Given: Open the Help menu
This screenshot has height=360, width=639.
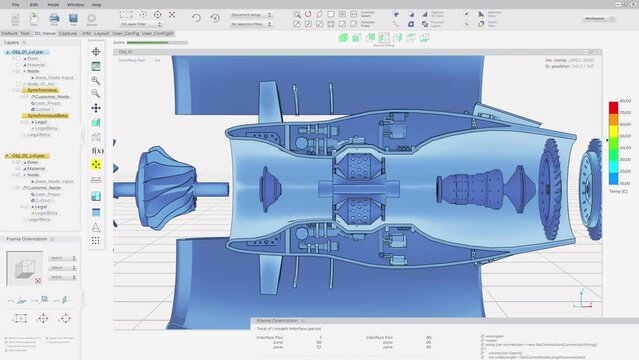Looking at the screenshot, I should point(96,5).
